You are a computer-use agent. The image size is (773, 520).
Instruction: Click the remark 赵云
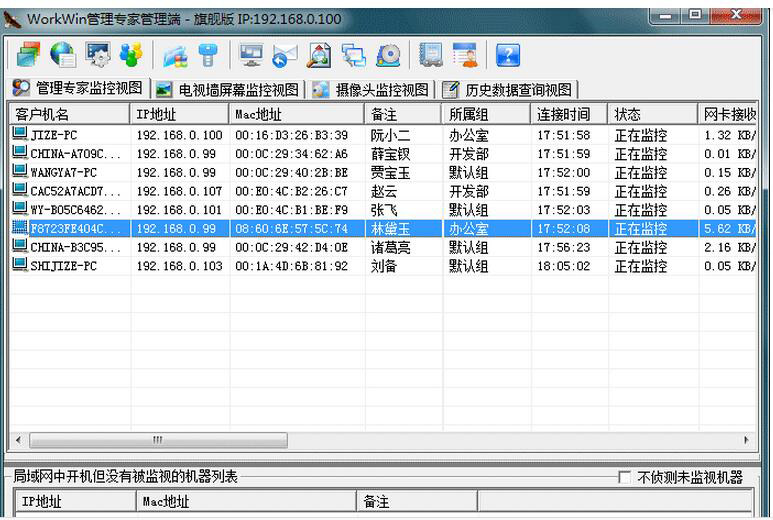click(384, 191)
